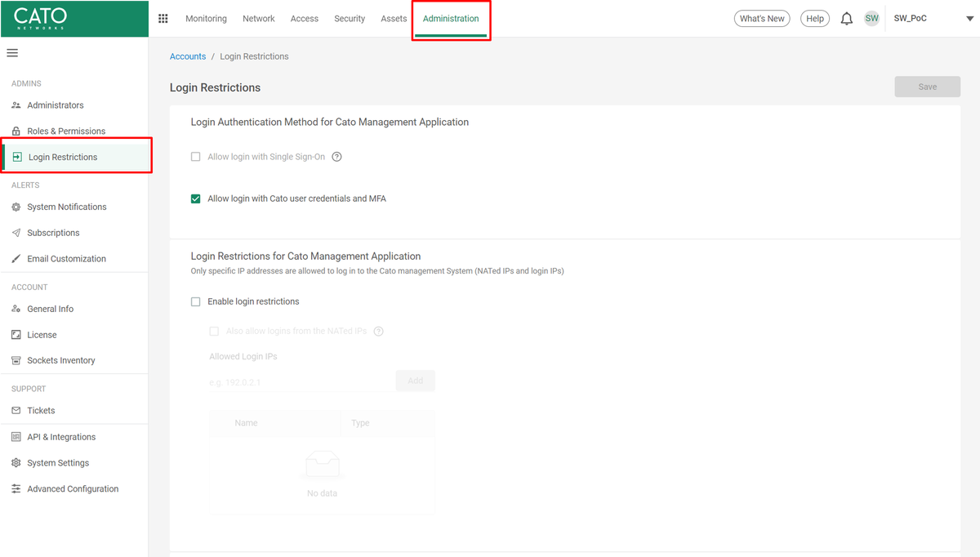This screenshot has width=980, height=557.
Task: Uncheck Allow login with Cato user credentials
Action: pos(196,198)
